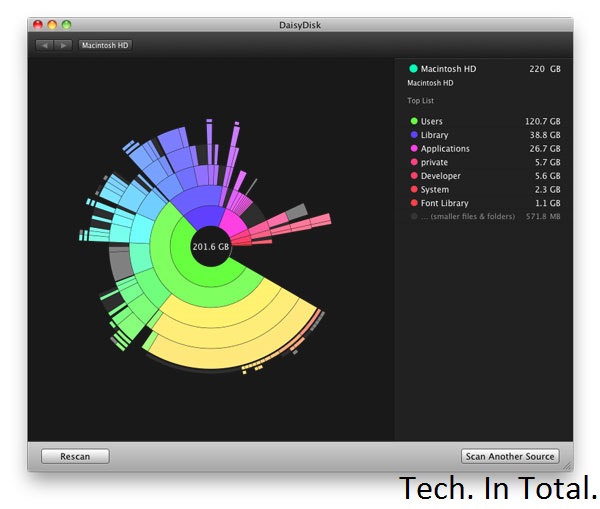Click the green dot beside Users
This screenshot has width=600, height=509.
pos(414,121)
